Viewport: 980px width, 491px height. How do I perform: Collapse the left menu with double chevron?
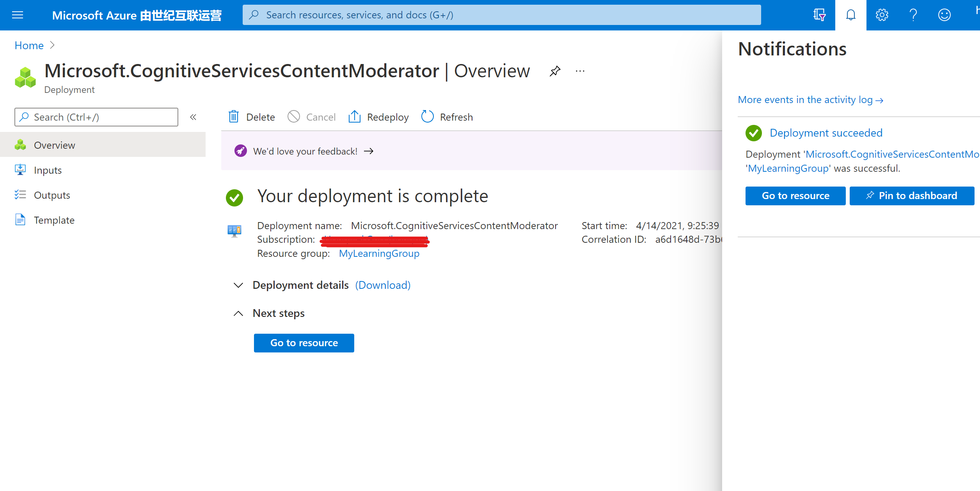[193, 117]
